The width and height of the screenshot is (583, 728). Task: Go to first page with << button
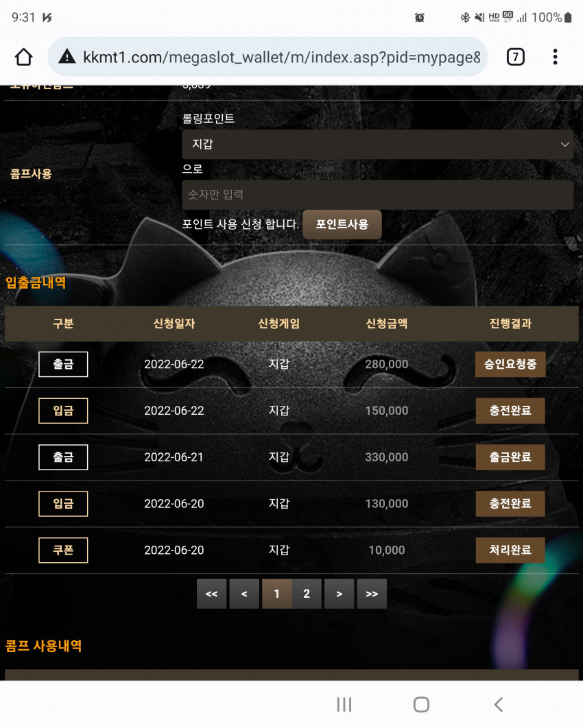pyautogui.click(x=212, y=594)
